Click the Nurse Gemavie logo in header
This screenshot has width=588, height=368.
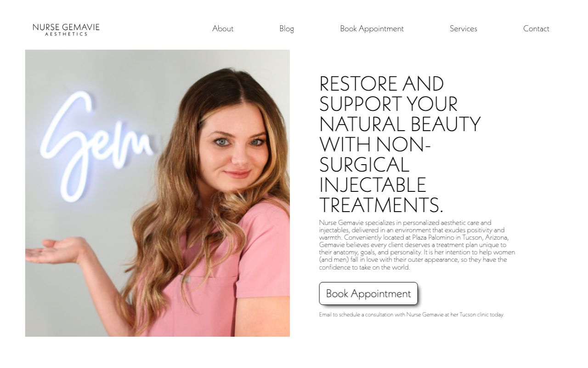(66, 29)
